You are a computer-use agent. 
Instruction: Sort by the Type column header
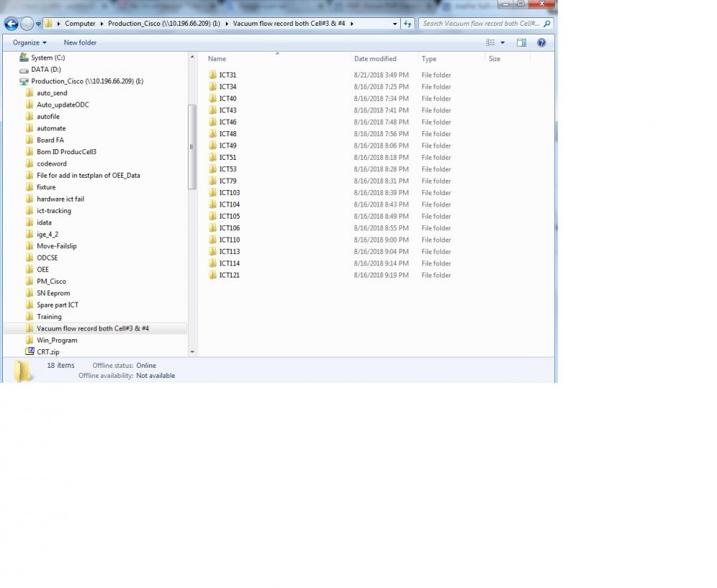[429, 59]
